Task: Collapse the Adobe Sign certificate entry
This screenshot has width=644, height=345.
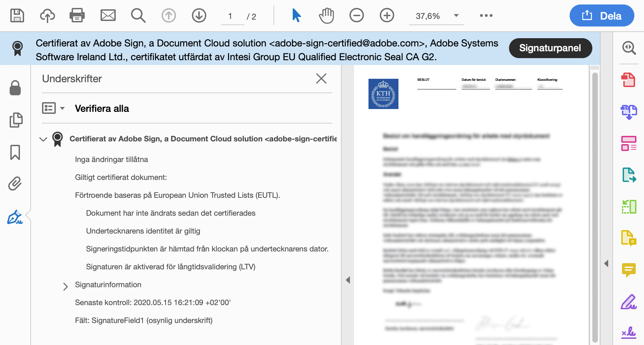Action: 43,139
